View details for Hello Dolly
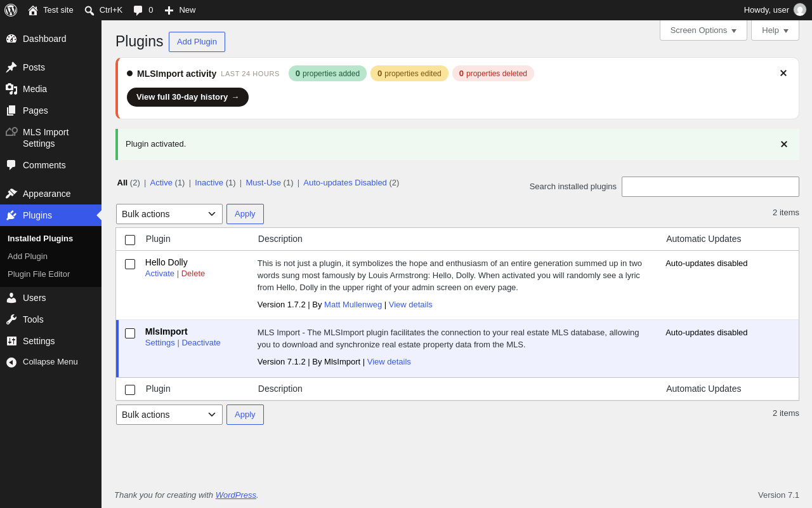The width and height of the screenshot is (812, 508). click(x=410, y=305)
